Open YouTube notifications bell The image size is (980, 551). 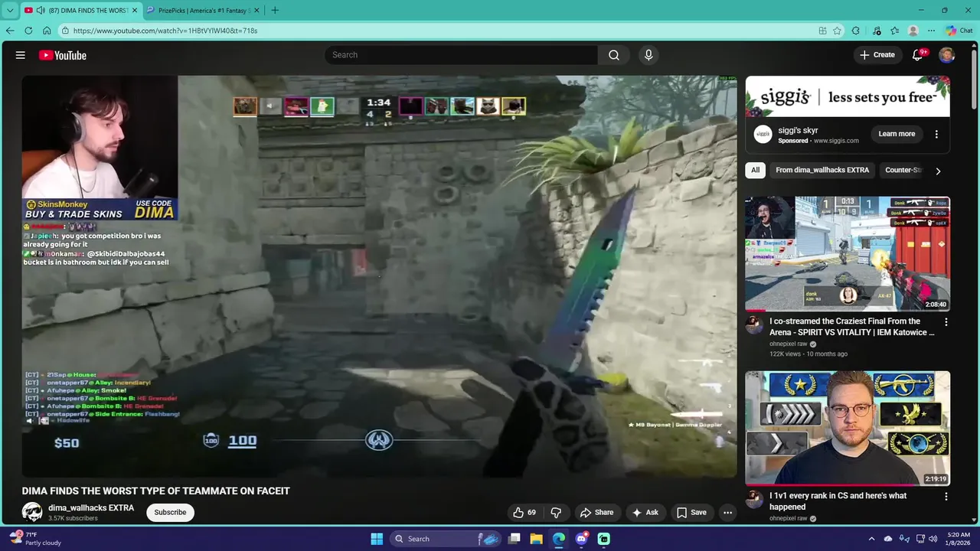917,55
